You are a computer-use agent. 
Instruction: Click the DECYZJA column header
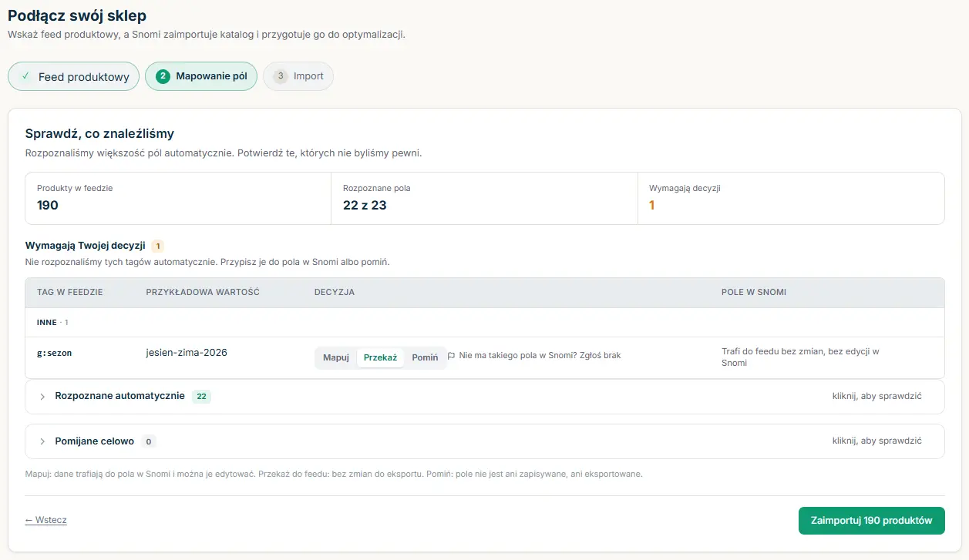point(335,293)
